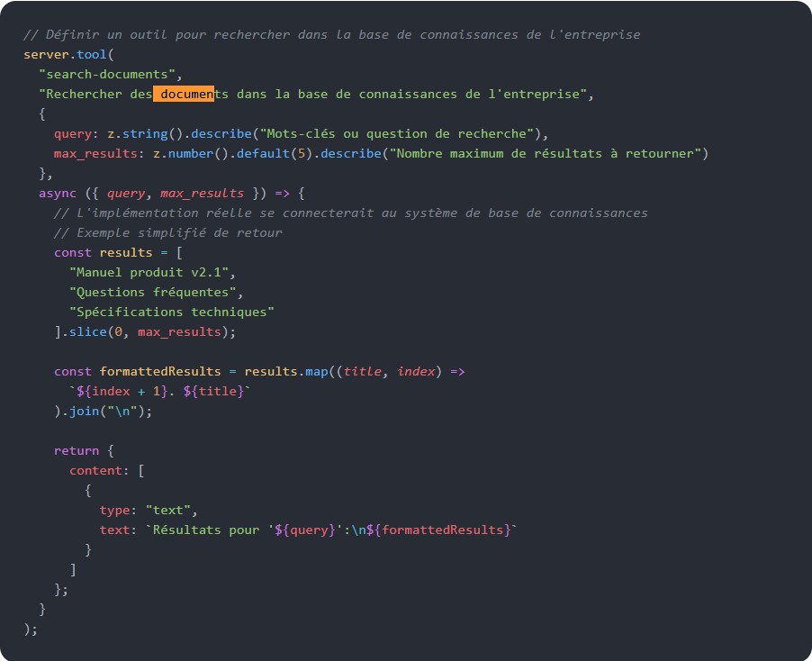
Task: Click the "text" string value after type
Action: (x=167, y=511)
